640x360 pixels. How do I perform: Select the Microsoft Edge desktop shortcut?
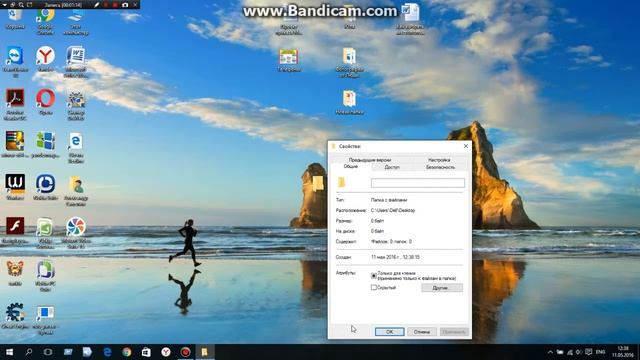(x=76, y=147)
